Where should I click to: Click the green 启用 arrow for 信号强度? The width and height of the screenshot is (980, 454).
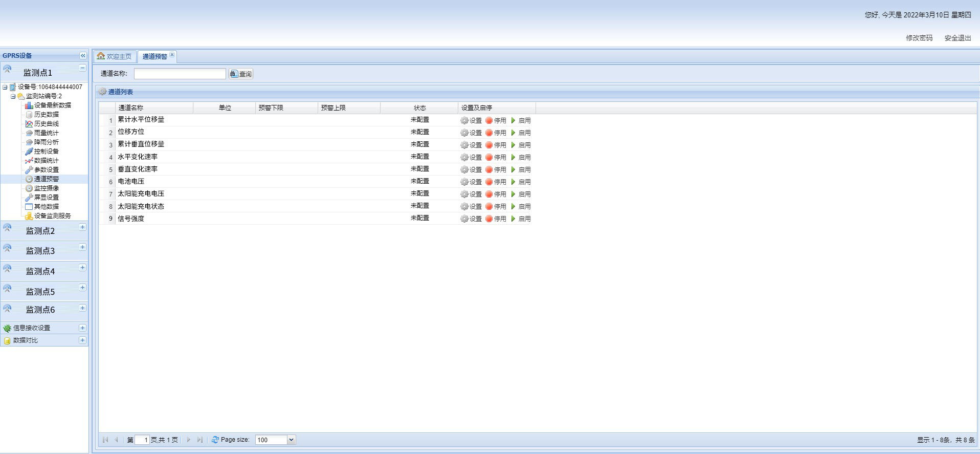[x=514, y=219]
